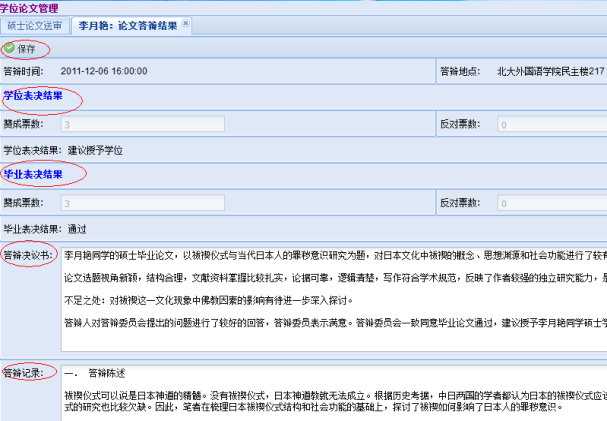This screenshot has height=421, width=607.
Task: Click the 答辩决议书 field label
Action: click(27, 256)
